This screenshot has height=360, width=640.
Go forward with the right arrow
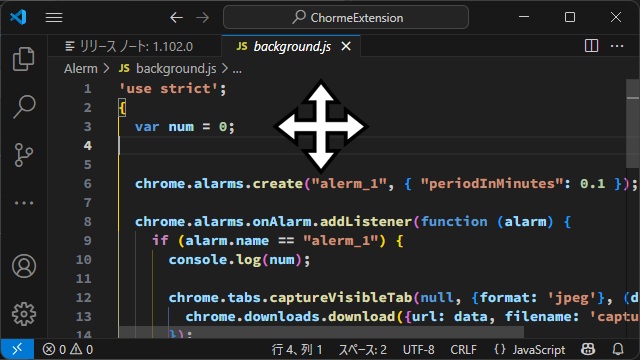coord(202,18)
